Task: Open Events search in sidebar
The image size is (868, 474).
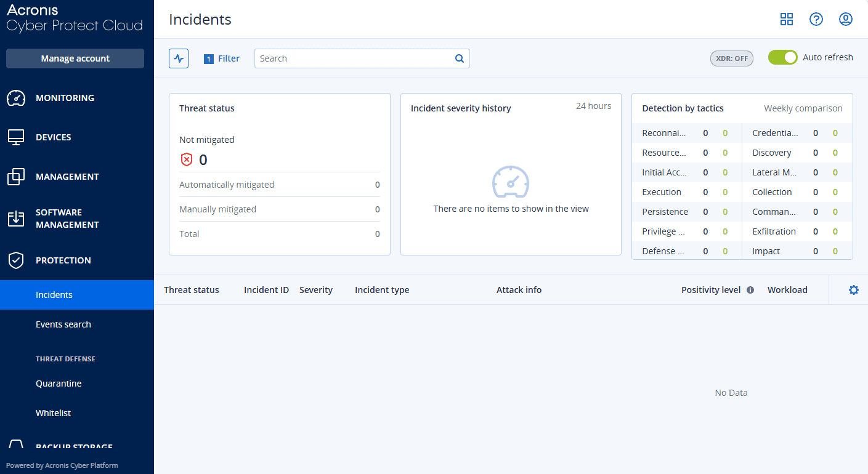Action: pos(63,324)
